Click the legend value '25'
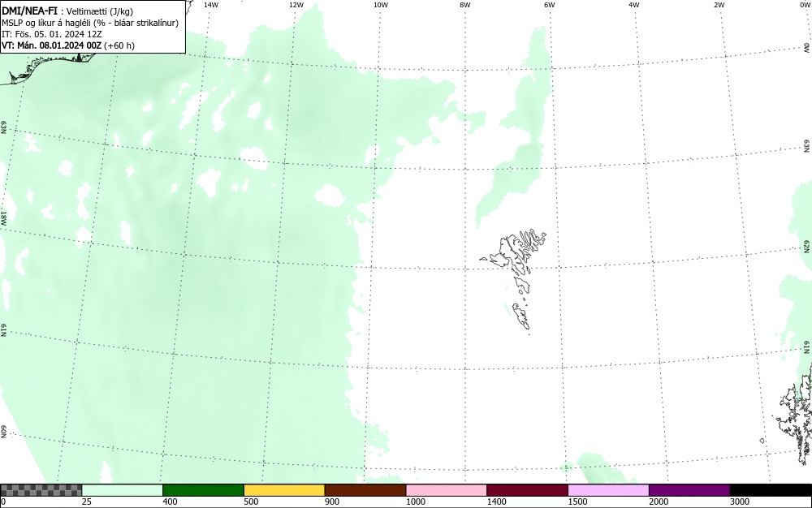This screenshot has height=508, width=812. tap(87, 502)
